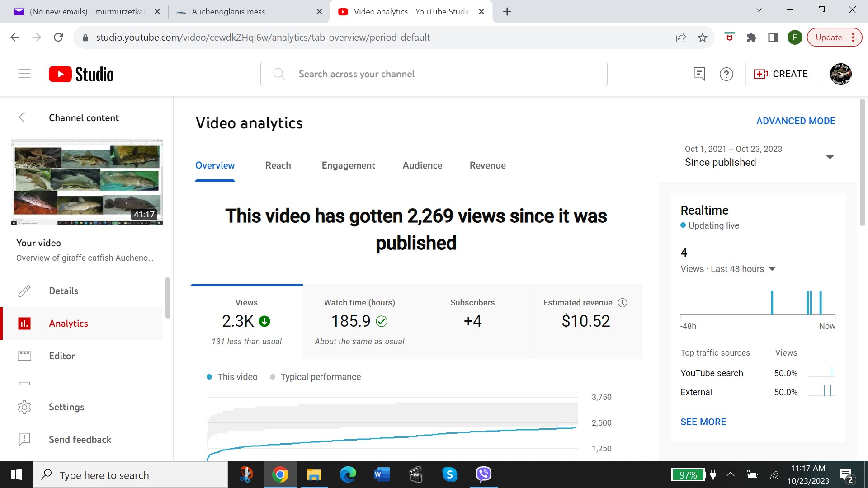Screen dimensions: 868x488
Task: Open Settings gear icon in sidebar
Action: tap(24, 407)
